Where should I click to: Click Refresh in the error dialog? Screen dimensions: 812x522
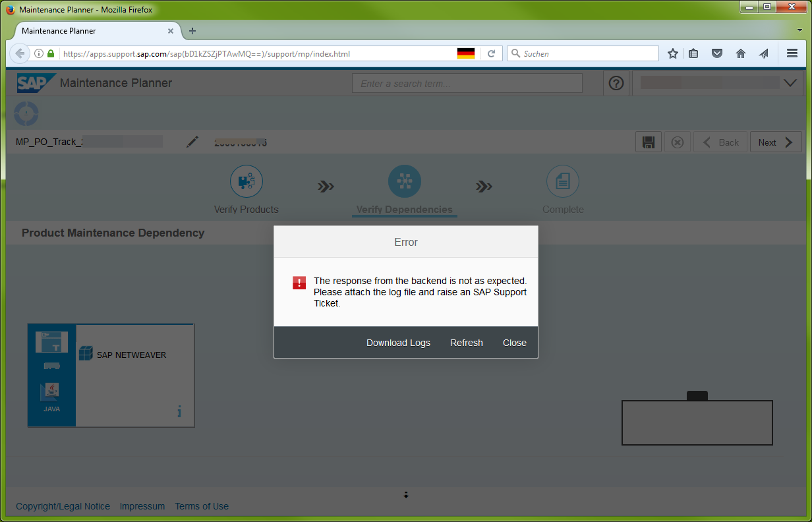[x=467, y=343]
